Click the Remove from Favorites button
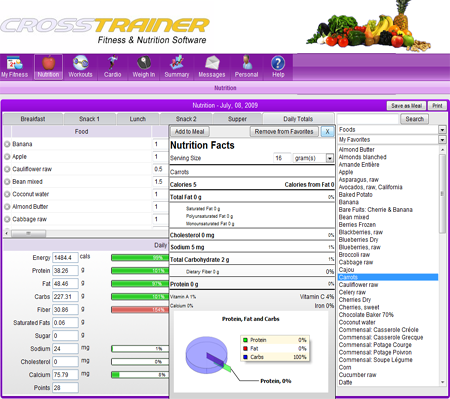The height and width of the screenshot is (399, 450). (x=284, y=132)
